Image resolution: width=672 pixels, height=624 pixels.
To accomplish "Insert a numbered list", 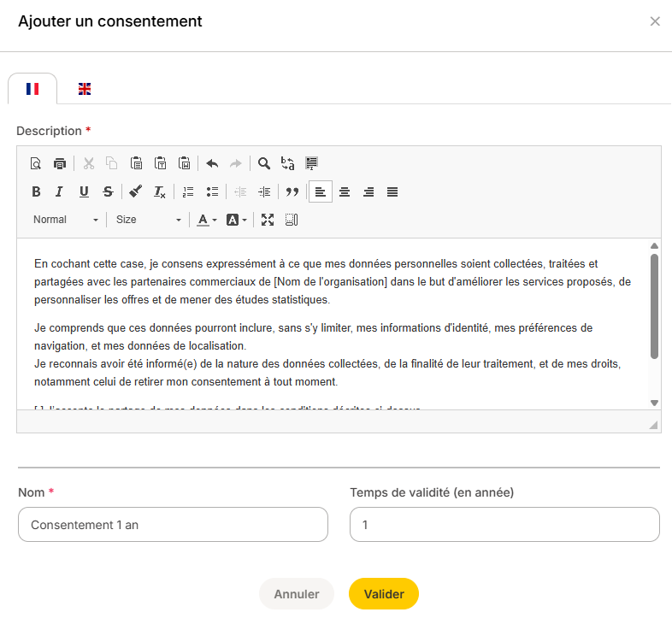I will 188,191.
